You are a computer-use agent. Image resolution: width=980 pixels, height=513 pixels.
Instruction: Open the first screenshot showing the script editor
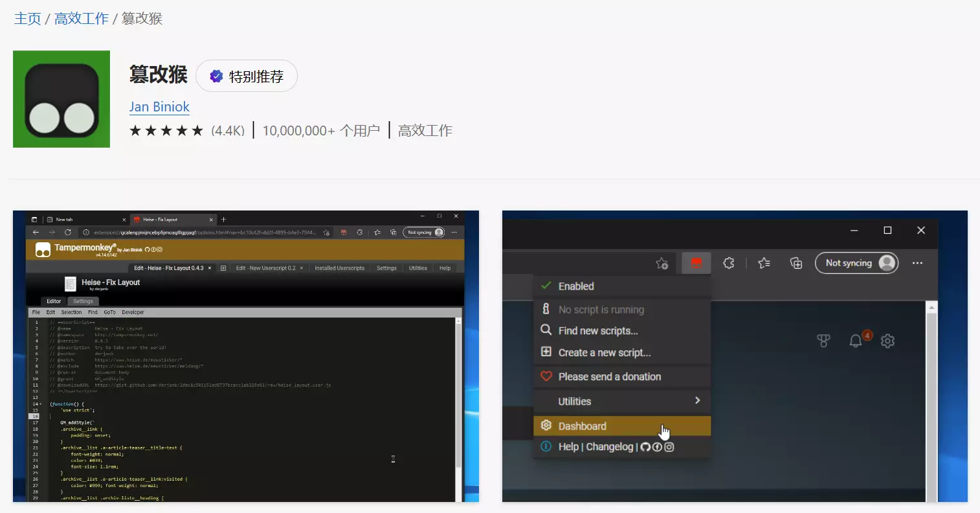coord(246,356)
